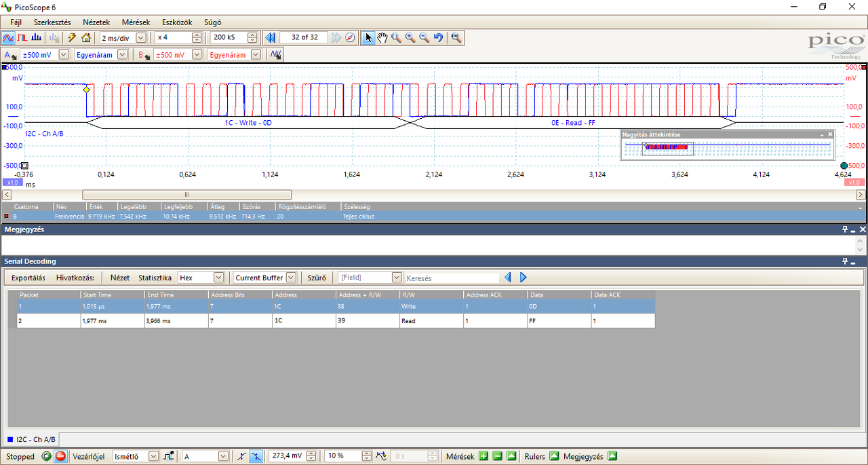
Task: Open Channel B Egyenáram coupling dropdown
Action: 256,55
